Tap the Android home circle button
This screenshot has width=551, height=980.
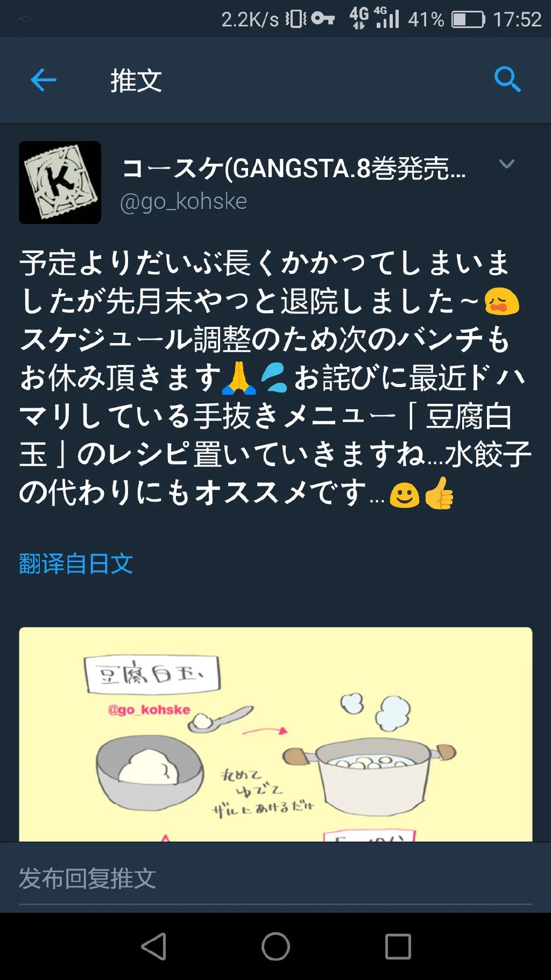pyautogui.click(x=275, y=946)
